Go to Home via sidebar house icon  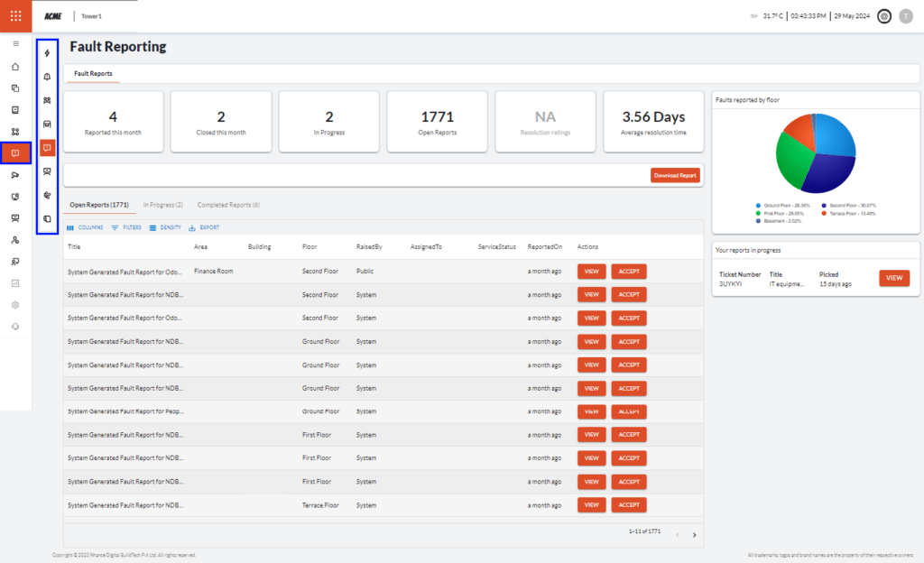click(15, 66)
